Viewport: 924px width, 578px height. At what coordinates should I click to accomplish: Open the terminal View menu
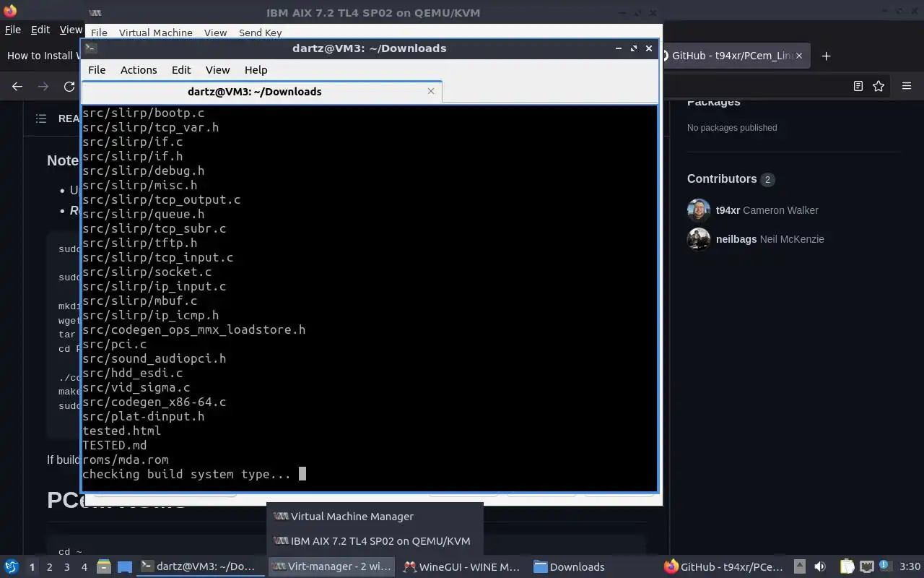coord(217,70)
